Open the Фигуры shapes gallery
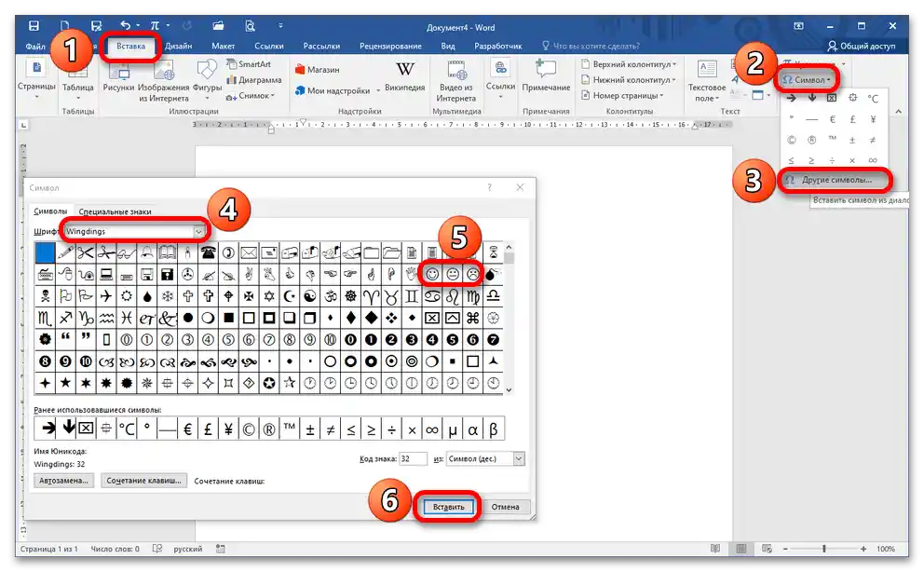This screenshot has height=572, width=924. pos(207,79)
